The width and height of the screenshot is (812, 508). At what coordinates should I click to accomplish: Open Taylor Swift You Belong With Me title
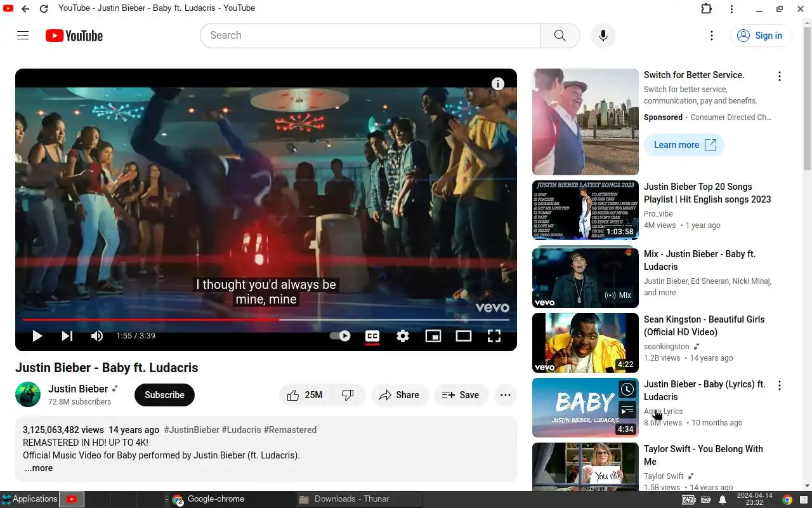click(x=704, y=455)
